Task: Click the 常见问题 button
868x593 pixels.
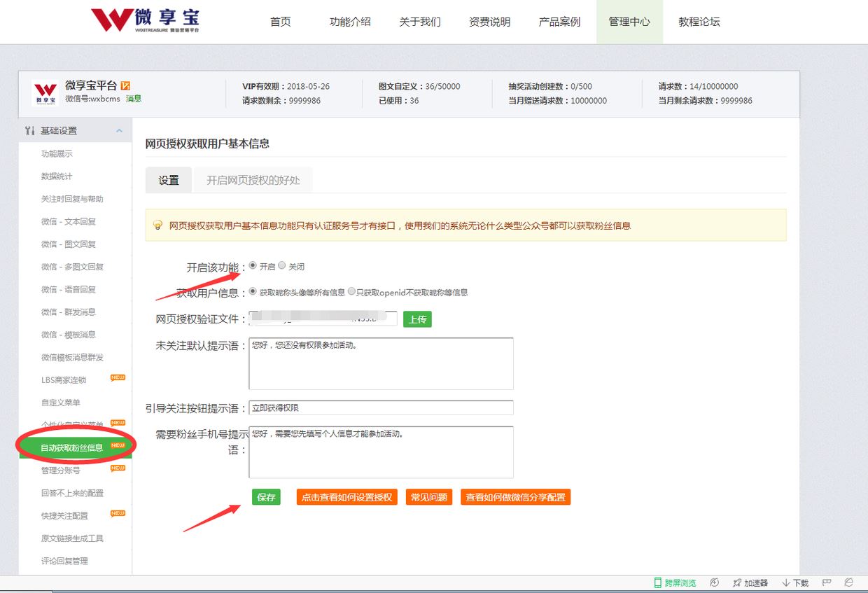Action: pos(429,497)
